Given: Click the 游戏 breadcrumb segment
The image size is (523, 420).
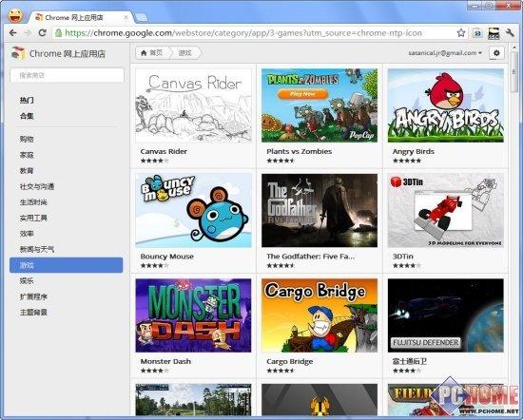Looking at the screenshot, I should click(184, 52).
